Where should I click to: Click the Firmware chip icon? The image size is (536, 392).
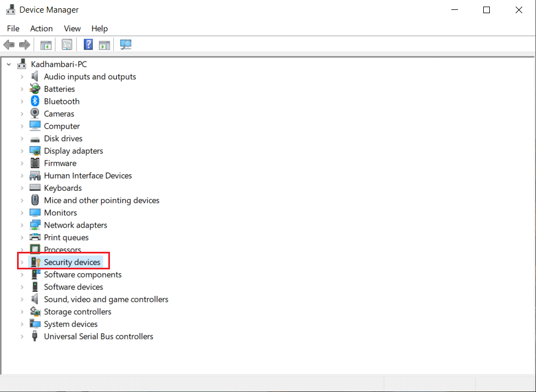(35, 163)
